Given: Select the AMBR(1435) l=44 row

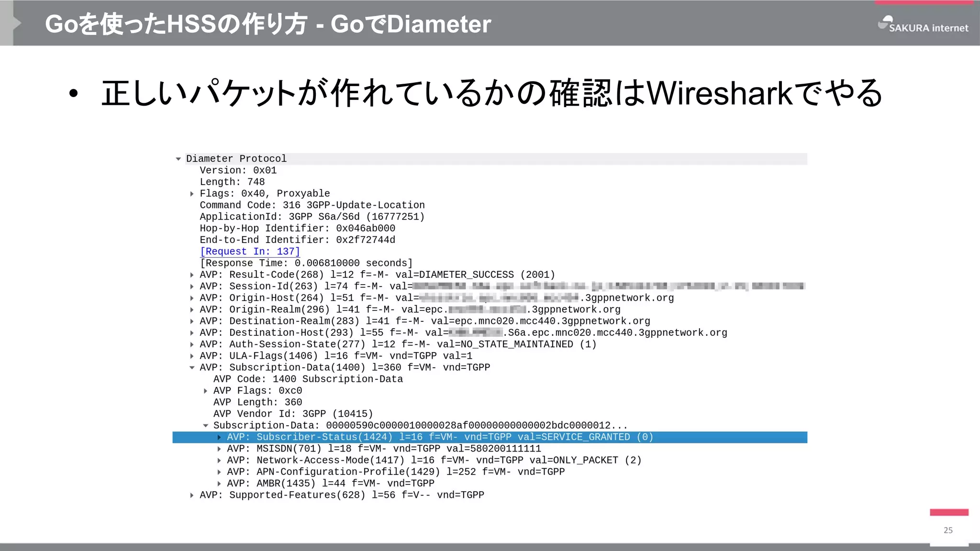Looking at the screenshot, I should pyautogui.click(x=331, y=484).
